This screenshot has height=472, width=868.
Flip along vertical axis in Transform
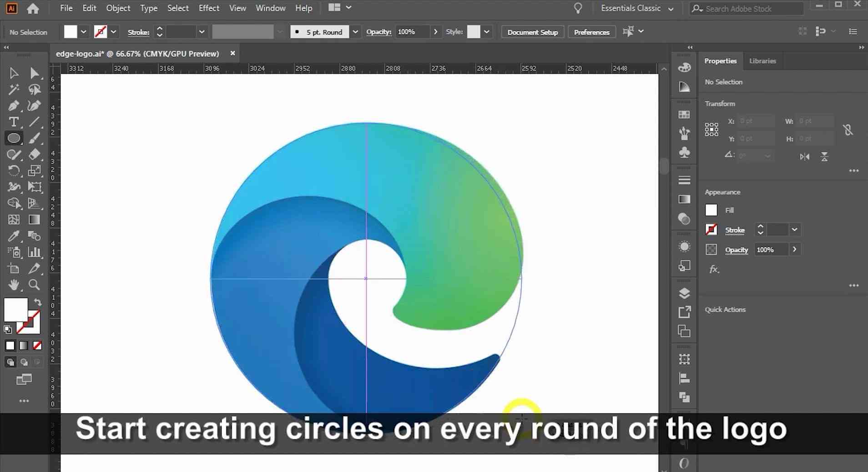(824, 157)
